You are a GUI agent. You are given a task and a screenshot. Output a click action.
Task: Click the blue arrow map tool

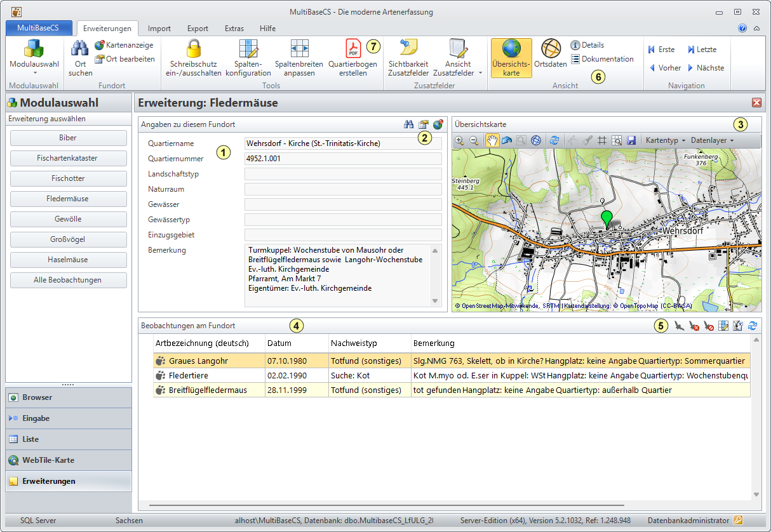point(507,140)
